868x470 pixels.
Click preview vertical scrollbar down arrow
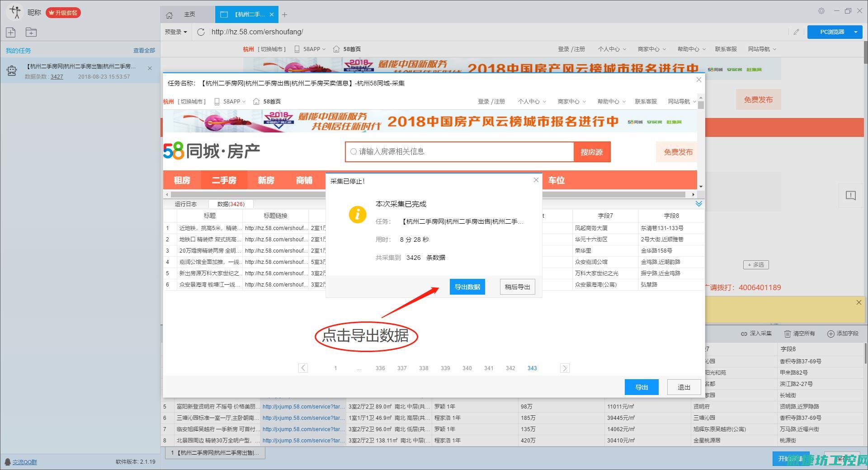pos(701,186)
